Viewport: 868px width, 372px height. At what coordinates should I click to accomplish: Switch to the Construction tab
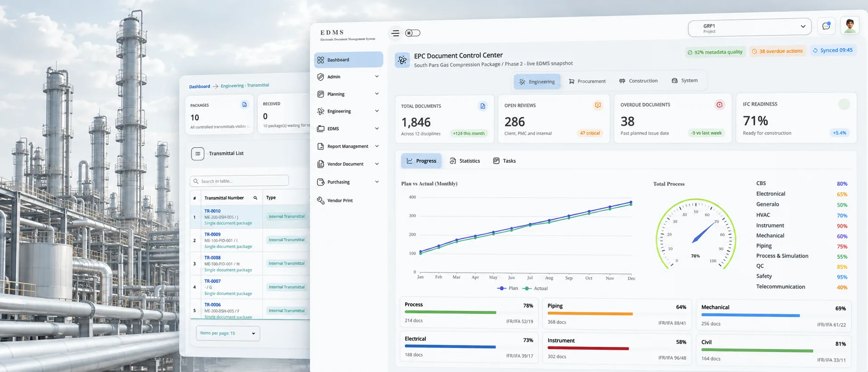[638, 81]
